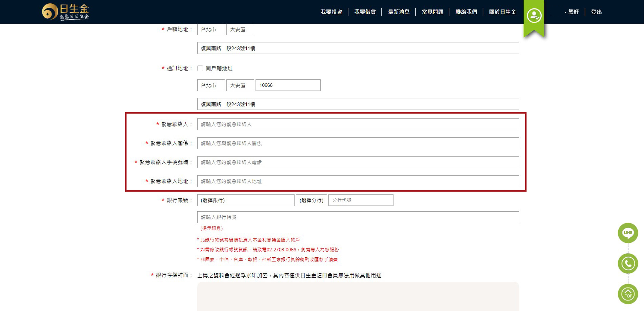Screen dimensions: 644x311
Task: Open 通訊地址 city dropdown 台北市
Action: 211,85
